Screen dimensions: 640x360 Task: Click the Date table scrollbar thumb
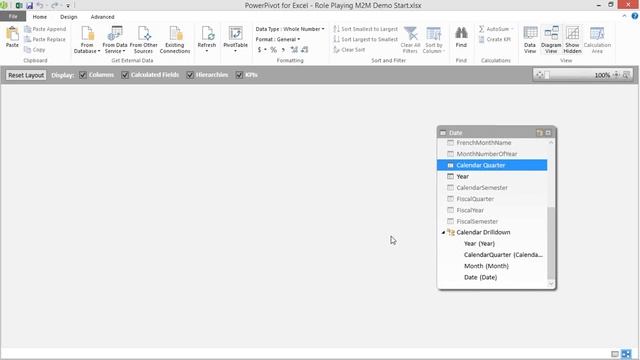(x=551, y=243)
